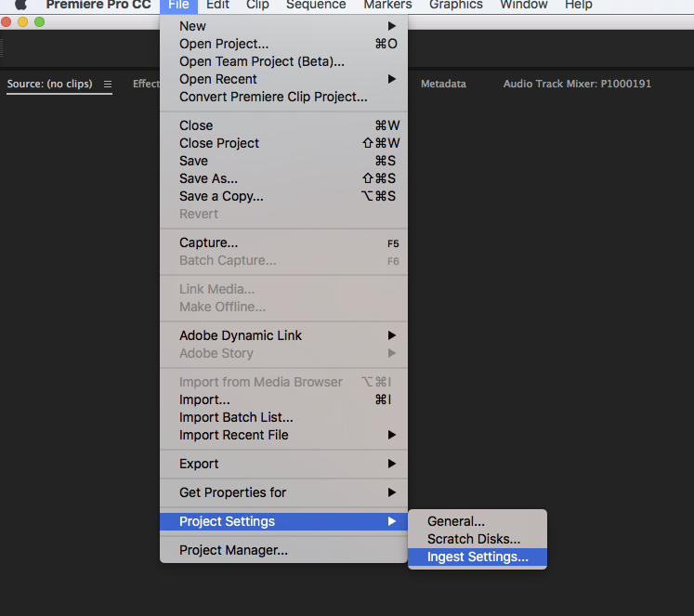Screen dimensions: 694x616
Task: Open the Markers menu
Action: [387, 5]
